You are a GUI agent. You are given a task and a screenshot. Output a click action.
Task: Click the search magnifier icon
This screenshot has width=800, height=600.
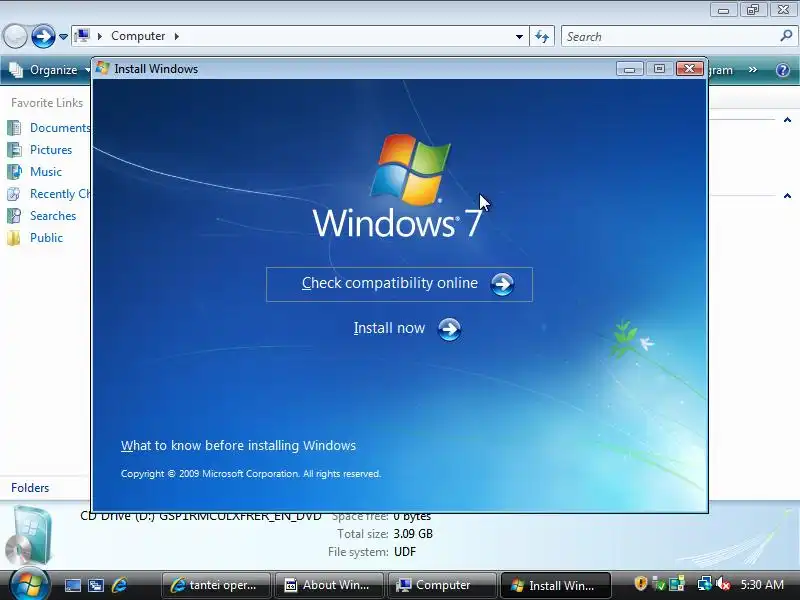tap(786, 36)
